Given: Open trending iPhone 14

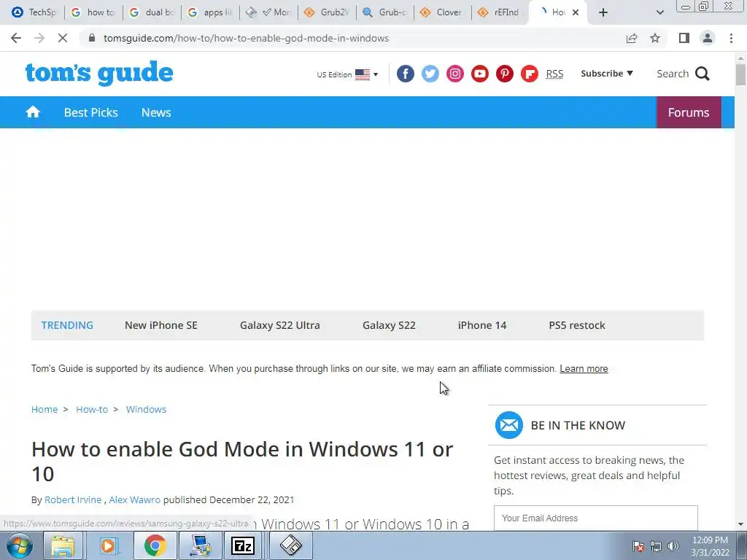Looking at the screenshot, I should pyautogui.click(x=482, y=325).
